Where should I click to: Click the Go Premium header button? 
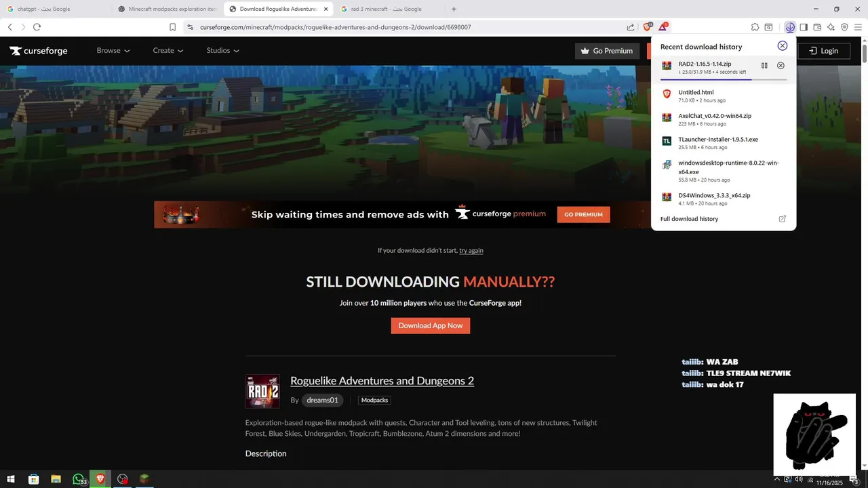608,51
